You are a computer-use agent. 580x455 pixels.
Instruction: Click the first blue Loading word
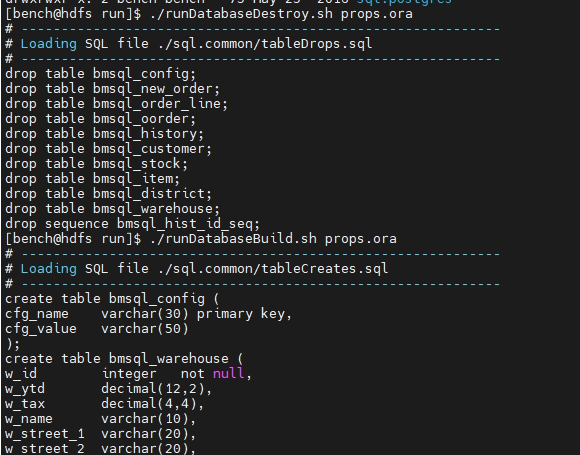pos(48,44)
